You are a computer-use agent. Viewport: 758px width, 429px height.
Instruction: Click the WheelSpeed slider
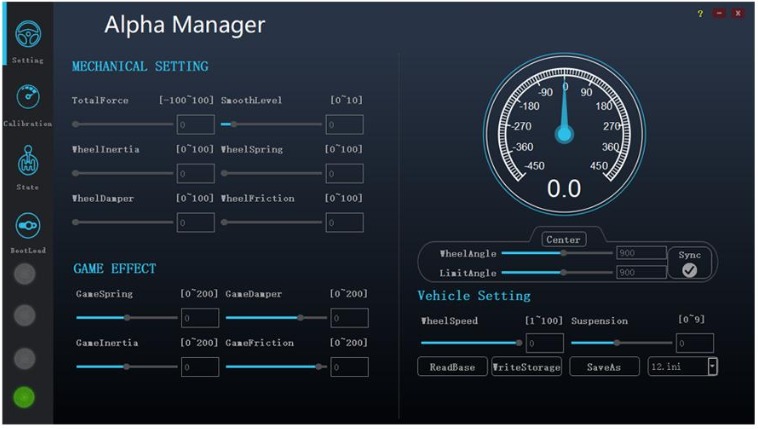(x=470, y=342)
